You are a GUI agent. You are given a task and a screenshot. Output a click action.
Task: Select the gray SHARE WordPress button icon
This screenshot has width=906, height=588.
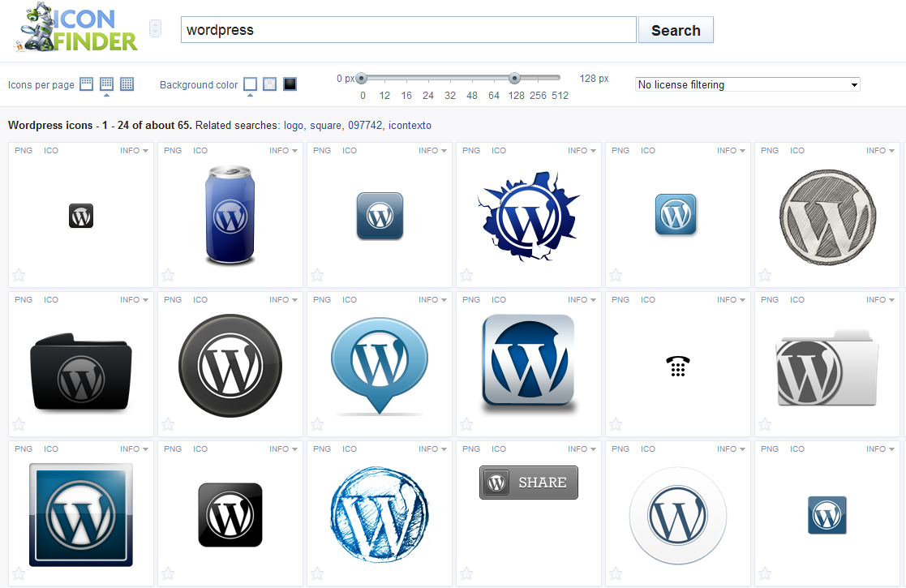[528, 483]
